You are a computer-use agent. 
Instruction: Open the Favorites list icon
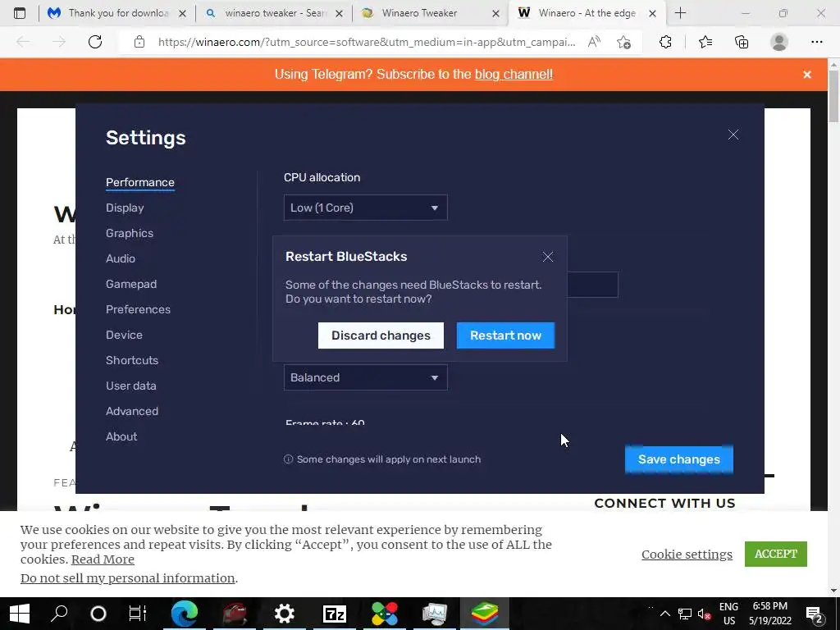point(705,42)
